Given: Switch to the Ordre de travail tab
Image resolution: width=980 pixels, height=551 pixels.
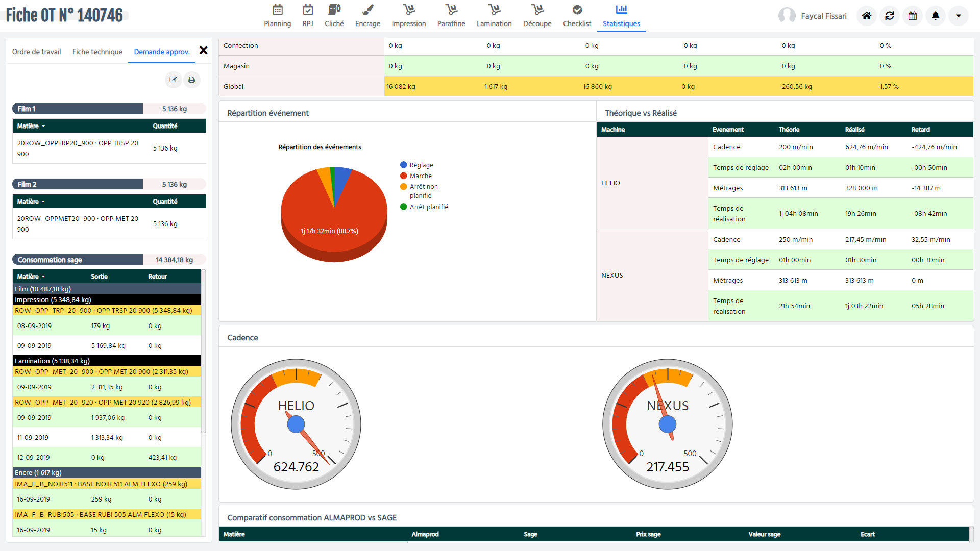Looking at the screenshot, I should point(37,52).
